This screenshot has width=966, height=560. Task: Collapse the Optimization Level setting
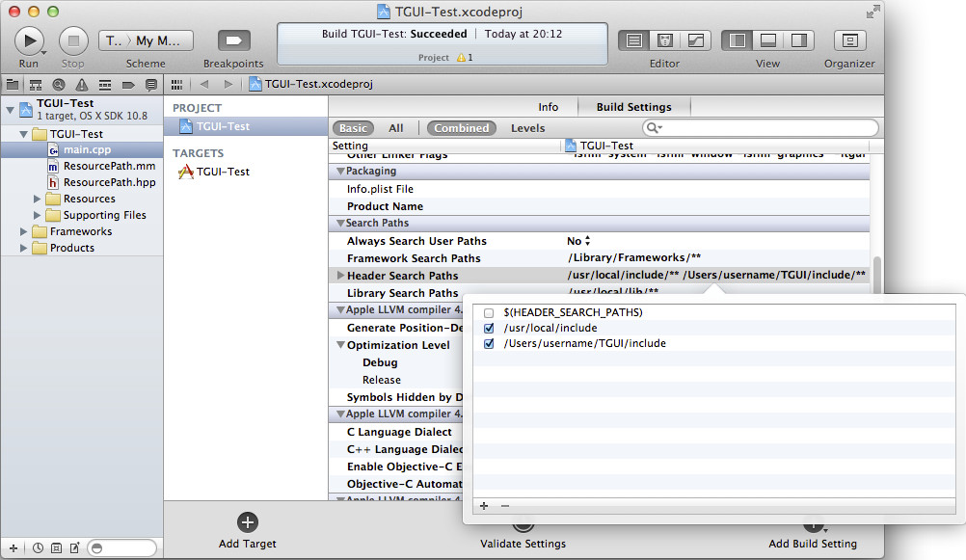[340, 345]
